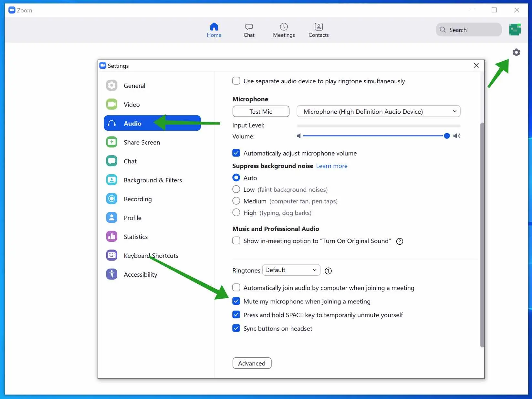Open Learn more link about noise suppression

point(332,166)
